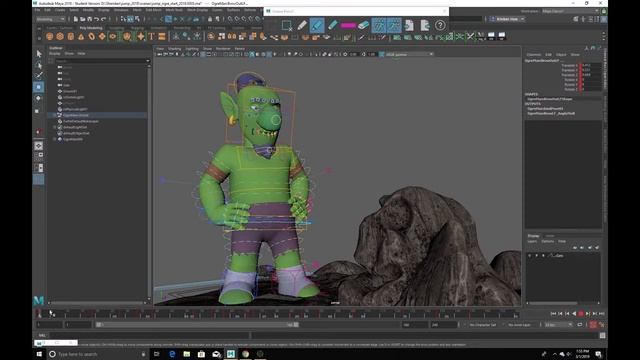Open the Workspace dropdown at top right
Screen dimensions: 640x360
(571, 11)
